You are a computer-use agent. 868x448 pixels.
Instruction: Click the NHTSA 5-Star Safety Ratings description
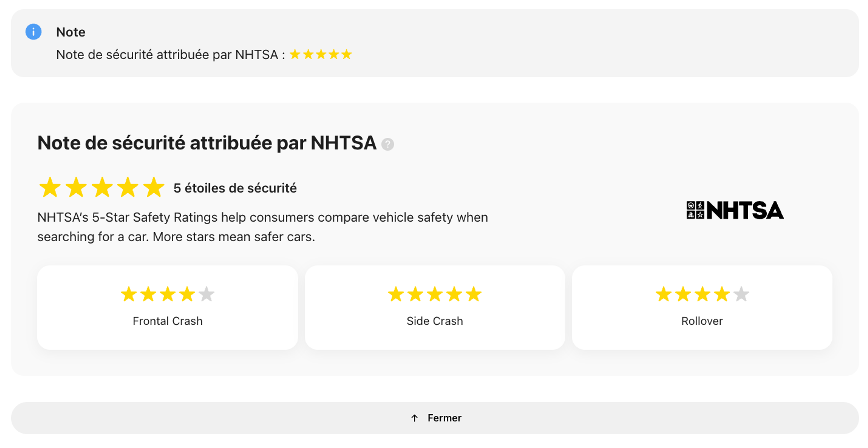pyautogui.click(x=262, y=227)
